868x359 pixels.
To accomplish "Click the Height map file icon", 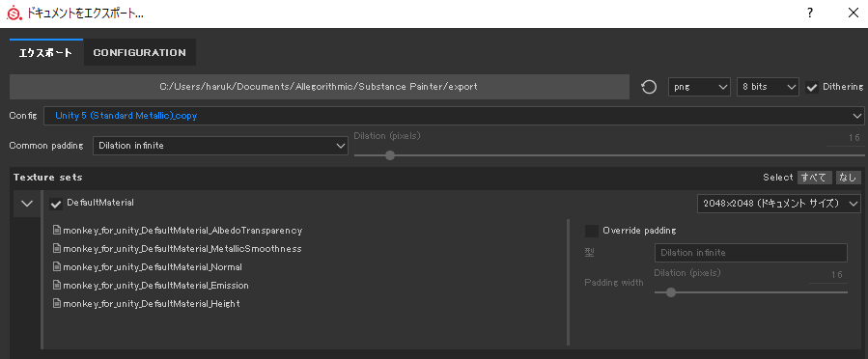I will (56, 303).
